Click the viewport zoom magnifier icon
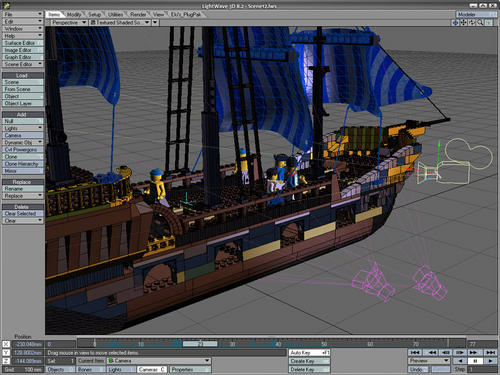This screenshot has width=500, height=375. pyautogui.click(x=480, y=23)
